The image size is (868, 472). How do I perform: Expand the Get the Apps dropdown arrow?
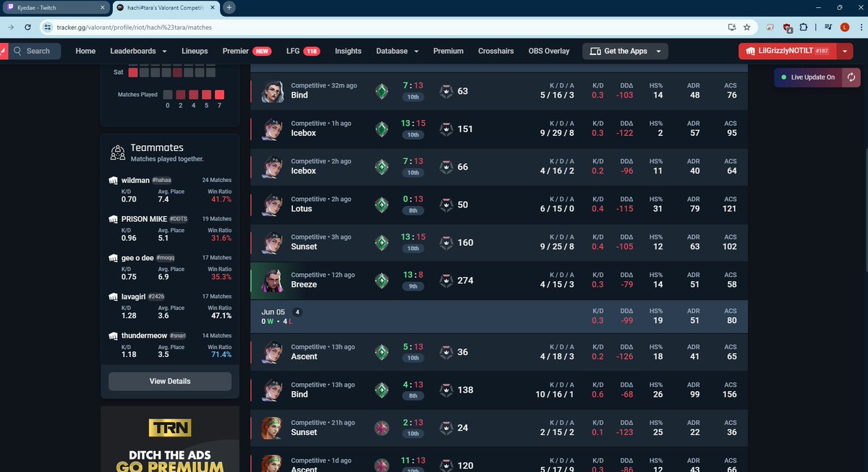tap(659, 51)
